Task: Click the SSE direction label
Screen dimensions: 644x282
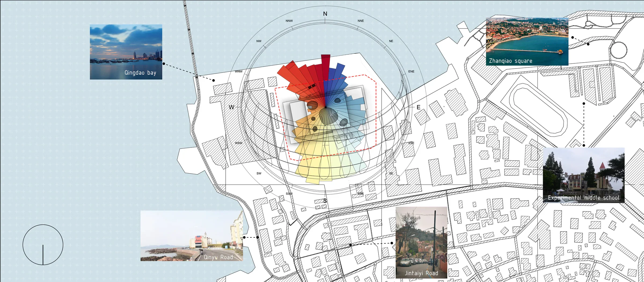Action: click(361, 194)
